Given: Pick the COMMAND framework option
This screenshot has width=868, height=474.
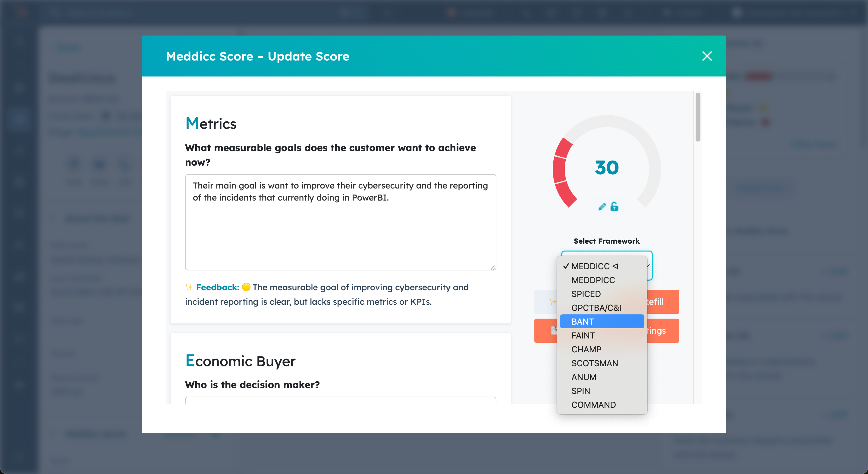Looking at the screenshot, I should click(x=593, y=405).
